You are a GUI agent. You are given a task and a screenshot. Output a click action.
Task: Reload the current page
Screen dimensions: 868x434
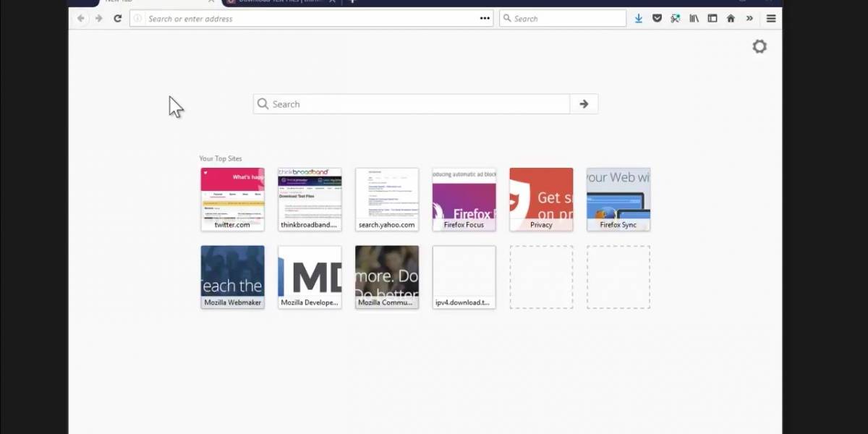(117, 19)
